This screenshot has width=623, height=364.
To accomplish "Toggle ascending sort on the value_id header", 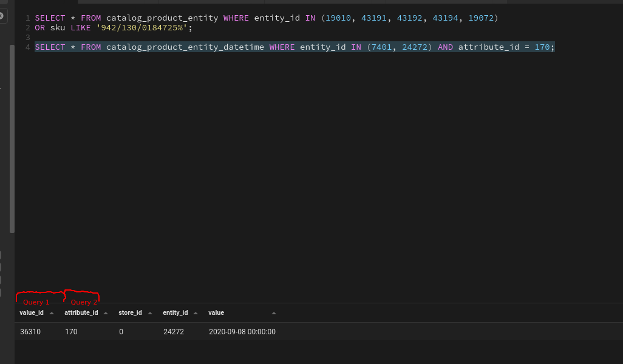I will (x=51, y=312).
